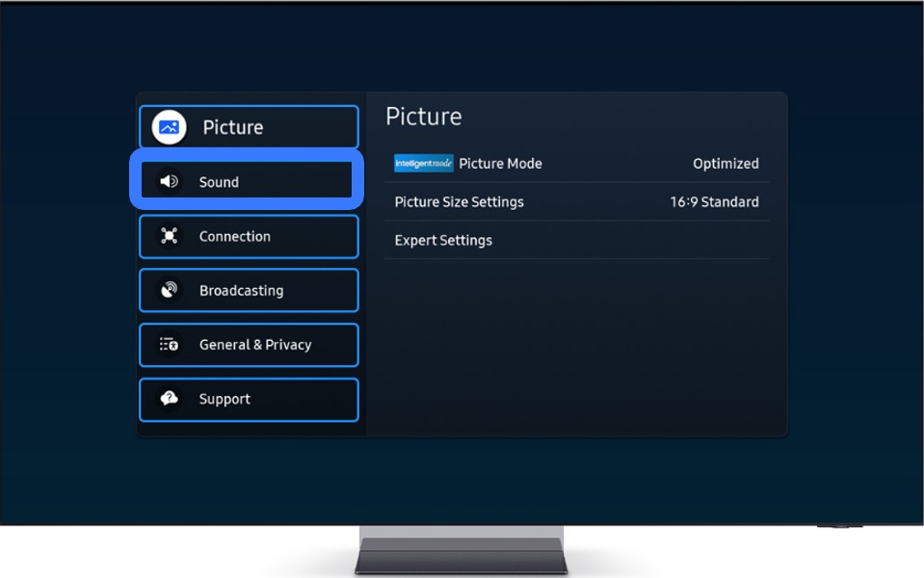The width and height of the screenshot is (924, 578).
Task: Click the TV stand base
Action: point(462,557)
